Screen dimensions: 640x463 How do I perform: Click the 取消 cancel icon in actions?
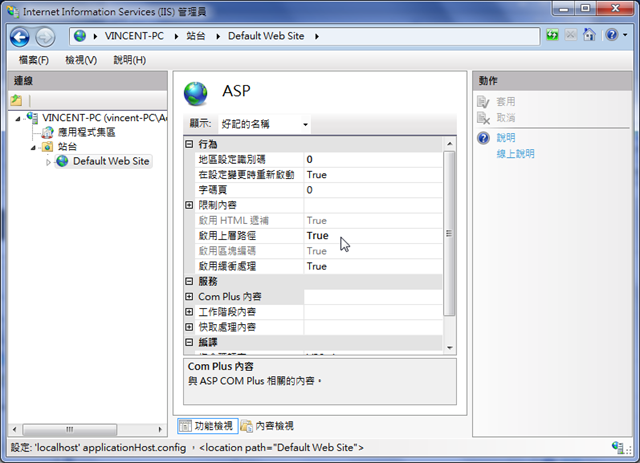click(483, 118)
